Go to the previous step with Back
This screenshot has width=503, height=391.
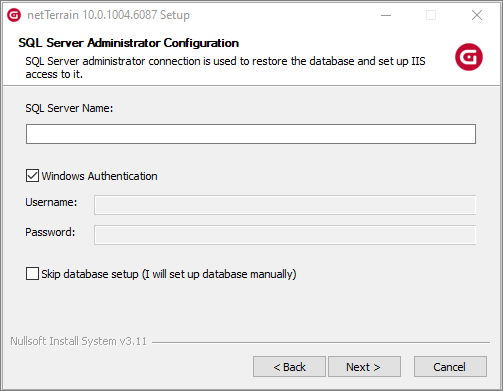click(x=289, y=367)
